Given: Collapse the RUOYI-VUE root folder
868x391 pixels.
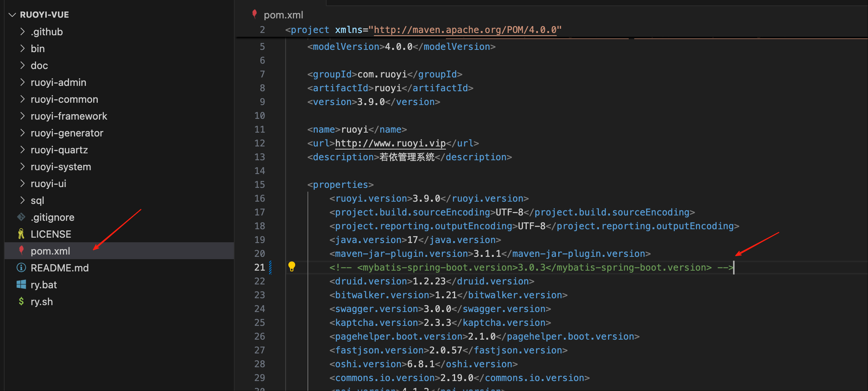Looking at the screenshot, I should pyautogui.click(x=12, y=15).
